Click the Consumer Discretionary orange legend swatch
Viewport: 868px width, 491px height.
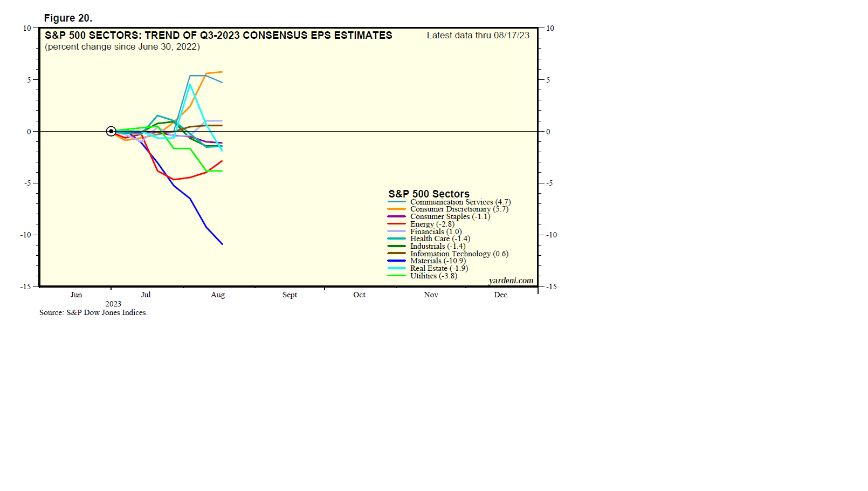click(396, 209)
